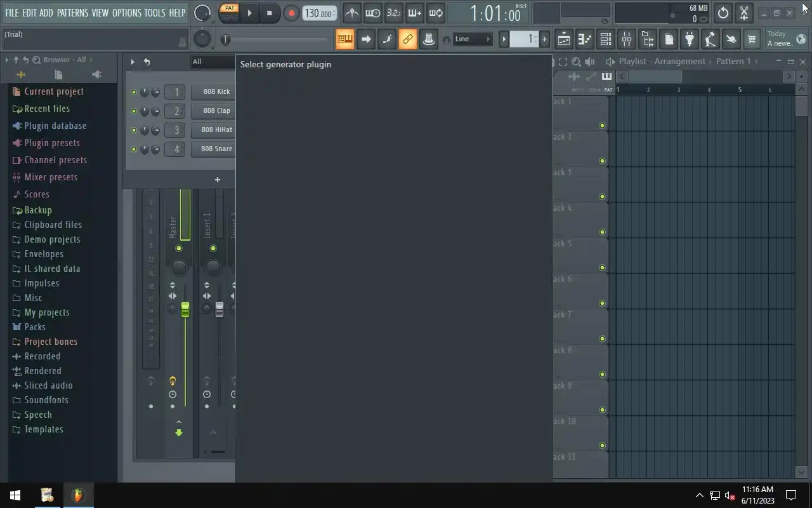Click the playlist zoom magnifier icon
Image resolution: width=812 pixels, height=508 pixels.
point(576,62)
